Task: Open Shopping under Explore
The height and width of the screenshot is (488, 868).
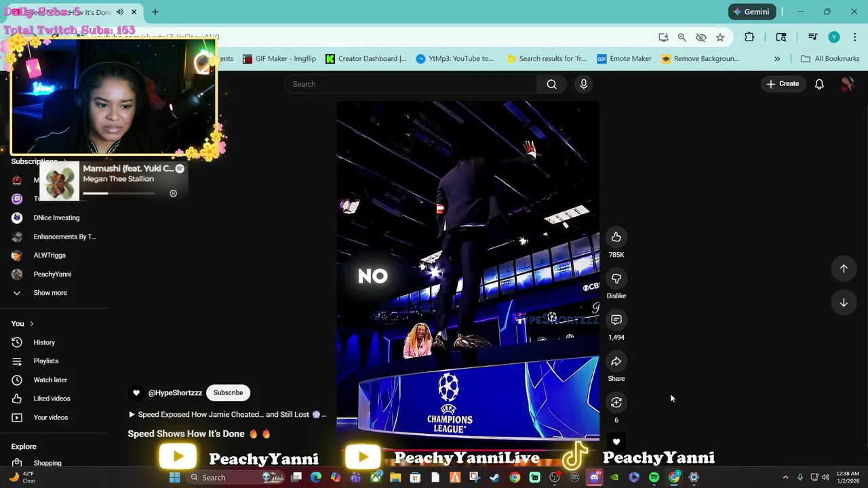Action: coord(47,463)
